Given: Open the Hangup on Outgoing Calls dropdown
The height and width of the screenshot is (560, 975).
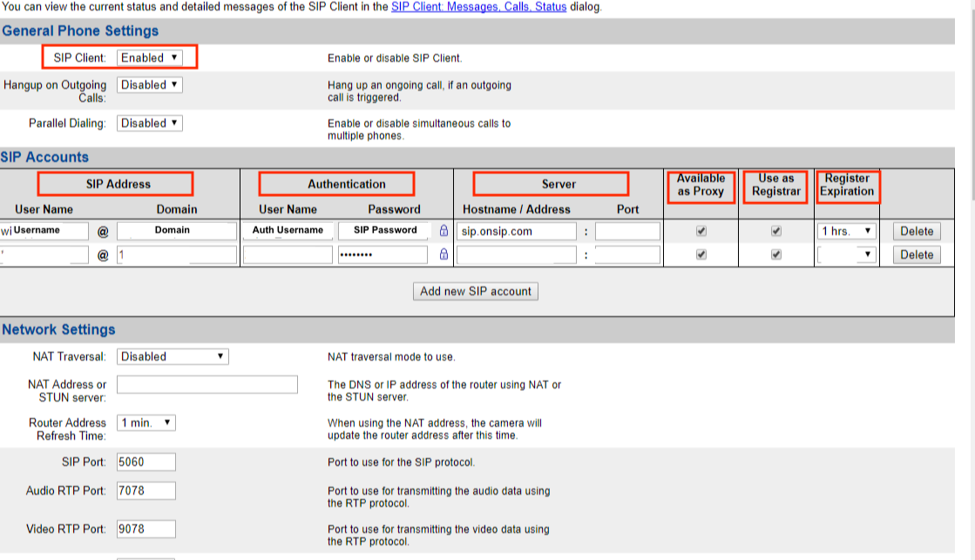Looking at the screenshot, I should 149,85.
